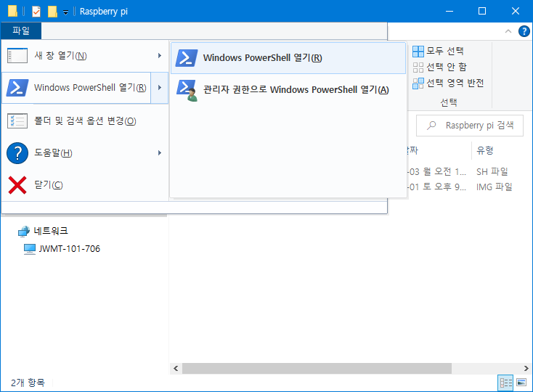
Task: Click 모두 선택 in the ribbon
Action: [x=438, y=51]
